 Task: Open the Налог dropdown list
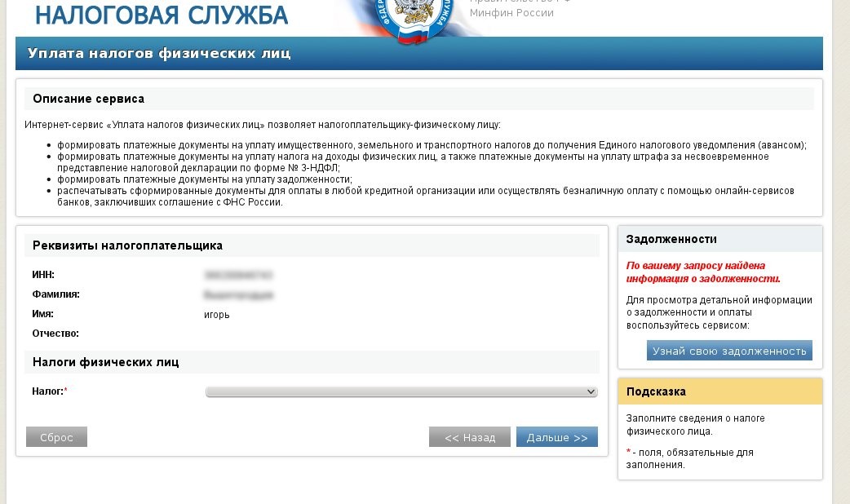(401, 392)
